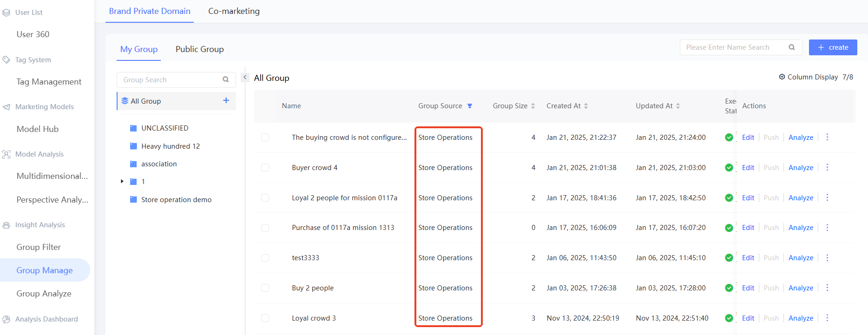Select checkbox for Loyal 2 people for mission 0117a

click(265, 198)
